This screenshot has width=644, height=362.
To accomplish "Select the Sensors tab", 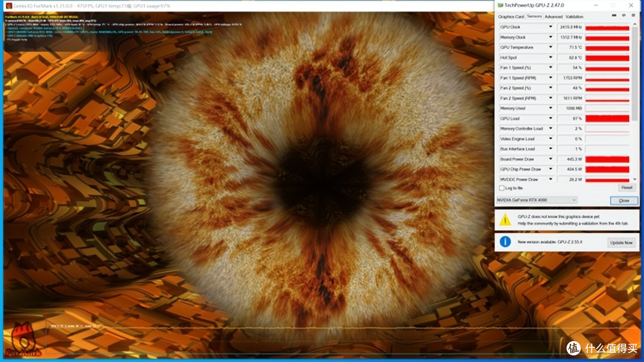I will 534,17.
